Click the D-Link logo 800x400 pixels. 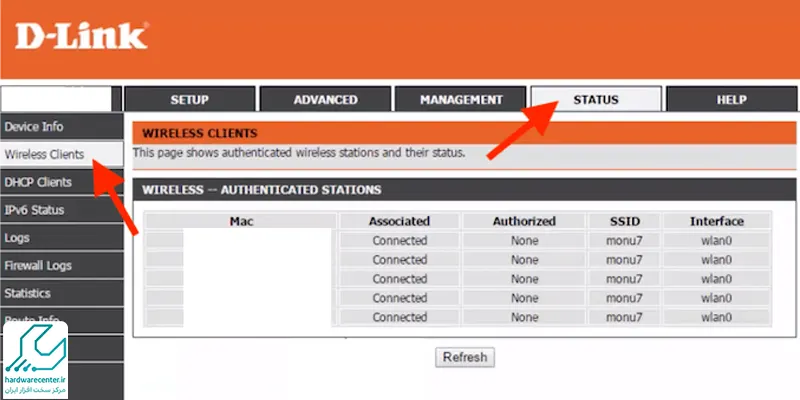tap(82, 36)
